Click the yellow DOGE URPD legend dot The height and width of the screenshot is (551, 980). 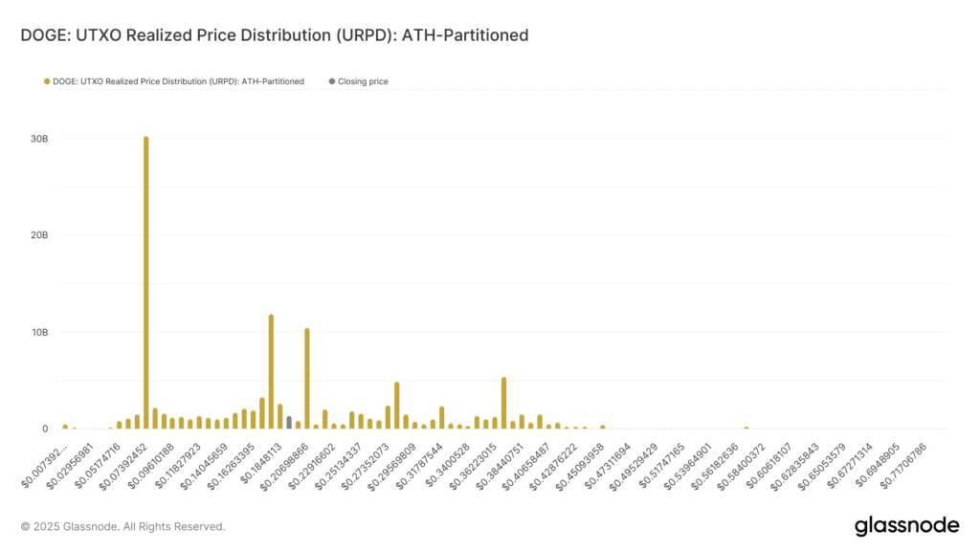click(46, 82)
